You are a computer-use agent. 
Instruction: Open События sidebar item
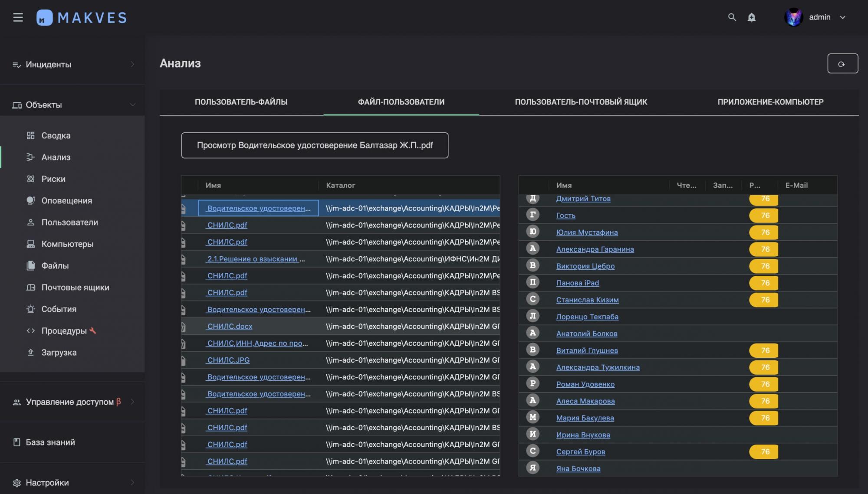tap(59, 309)
